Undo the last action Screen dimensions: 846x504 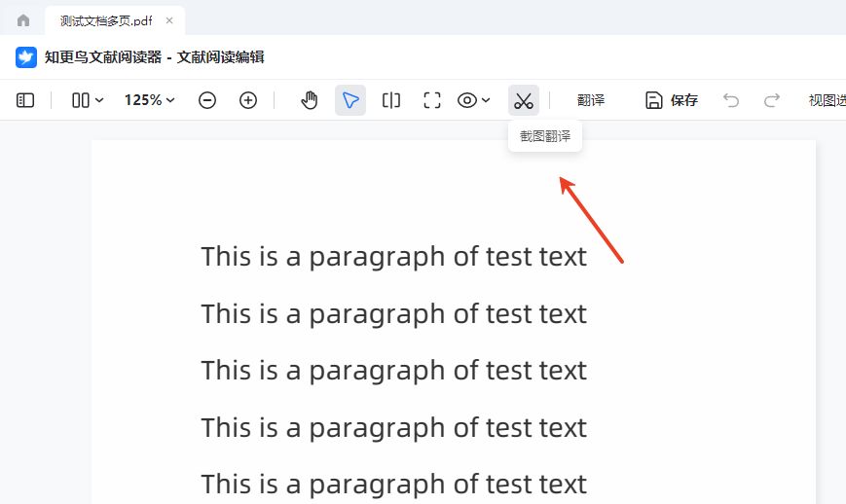tap(731, 100)
